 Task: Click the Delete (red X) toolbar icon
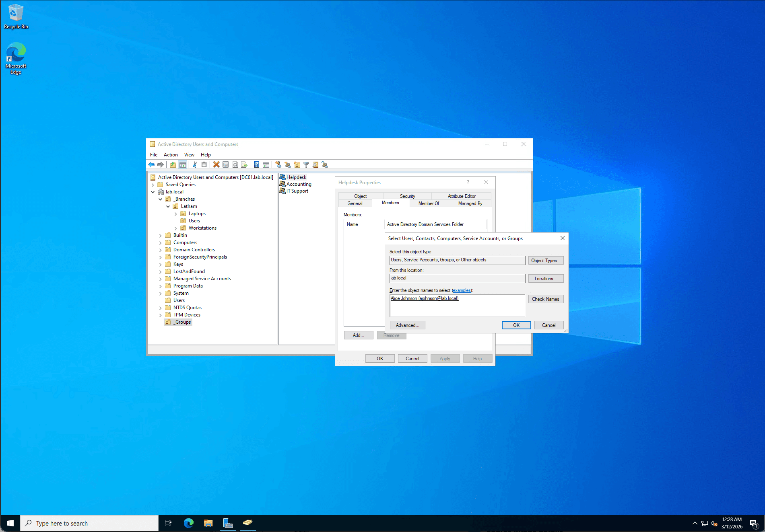(x=216, y=164)
